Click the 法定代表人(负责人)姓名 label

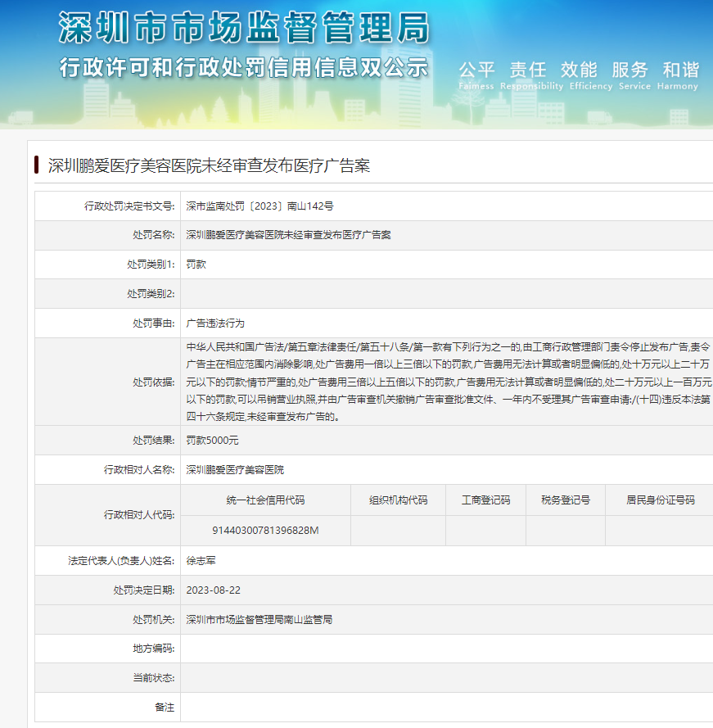[122, 561]
